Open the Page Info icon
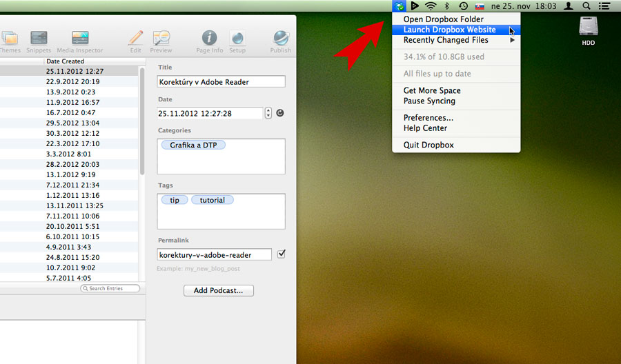Image resolution: width=621 pixels, height=364 pixels. [210, 38]
